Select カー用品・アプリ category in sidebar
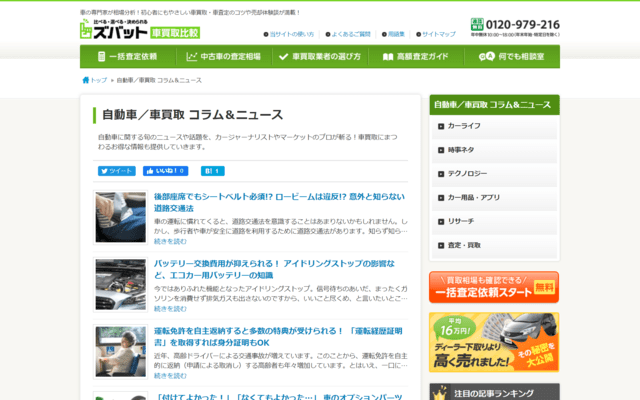640x400 pixels. (x=494, y=198)
